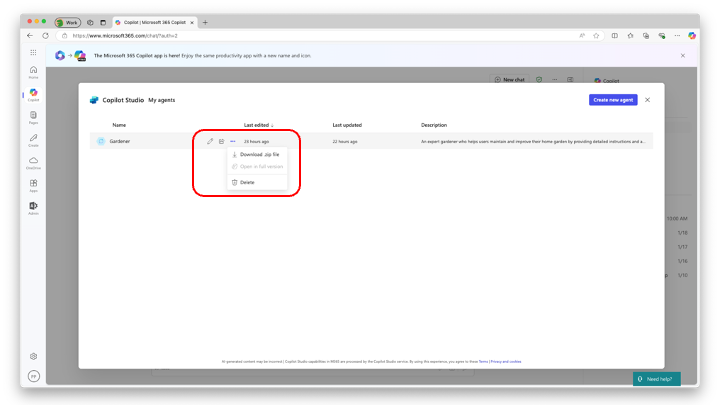Toggle the more options ellipsis for Gardener

coord(233,141)
